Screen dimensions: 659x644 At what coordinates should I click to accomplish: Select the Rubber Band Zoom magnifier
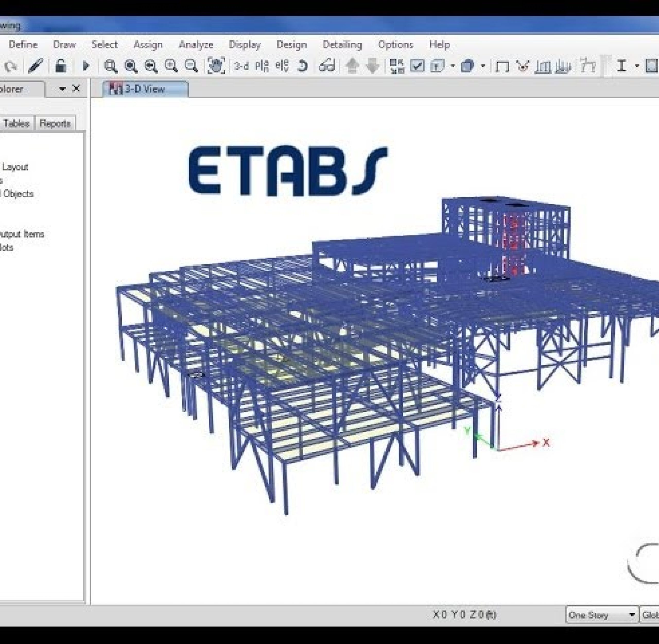[110, 66]
